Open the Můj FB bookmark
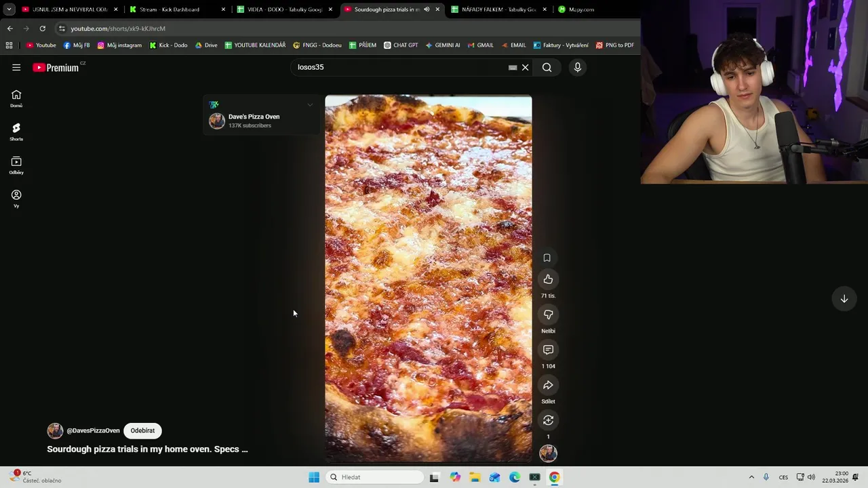The image size is (868, 488). pyautogui.click(x=77, y=45)
